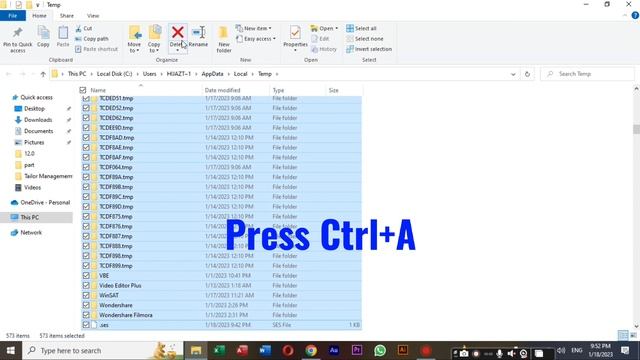Select Downloads in navigation pane
The width and height of the screenshot is (640, 360).
[38, 120]
